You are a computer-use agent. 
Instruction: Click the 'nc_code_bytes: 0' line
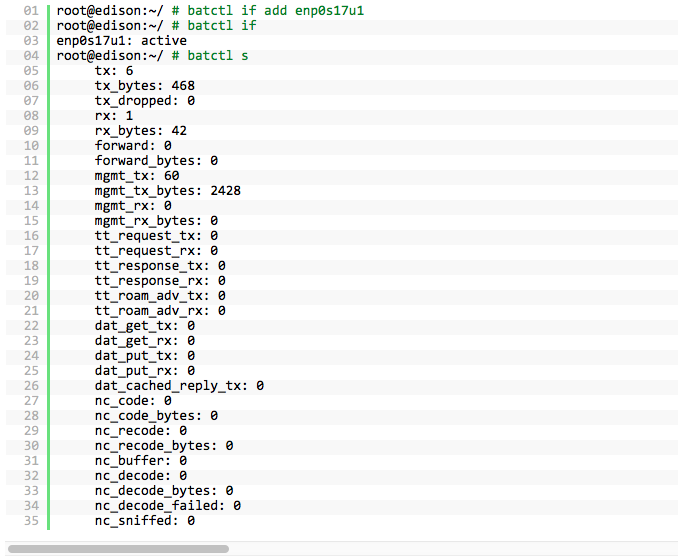[157, 416]
